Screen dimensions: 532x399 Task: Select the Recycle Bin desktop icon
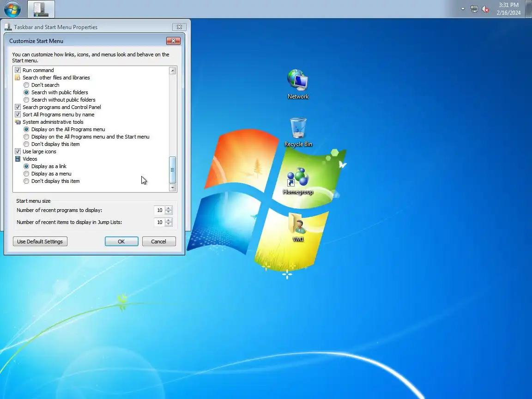(x=298, y=132)
